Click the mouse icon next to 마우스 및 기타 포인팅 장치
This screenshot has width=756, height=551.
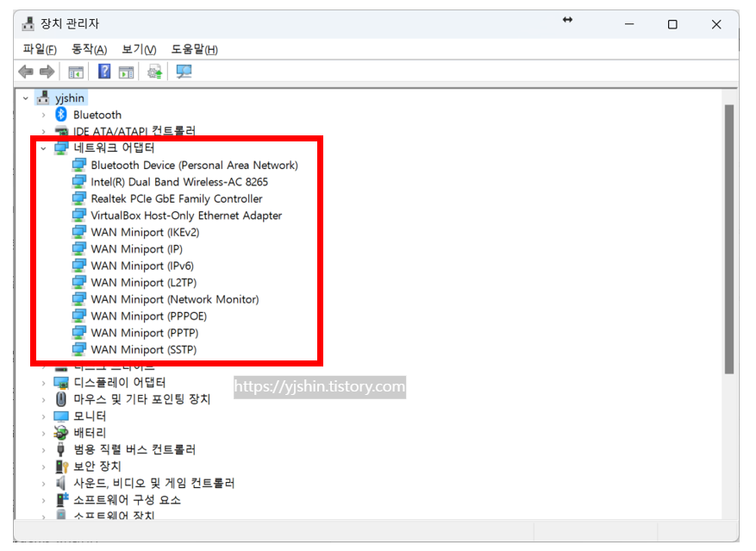pos(60,399)
